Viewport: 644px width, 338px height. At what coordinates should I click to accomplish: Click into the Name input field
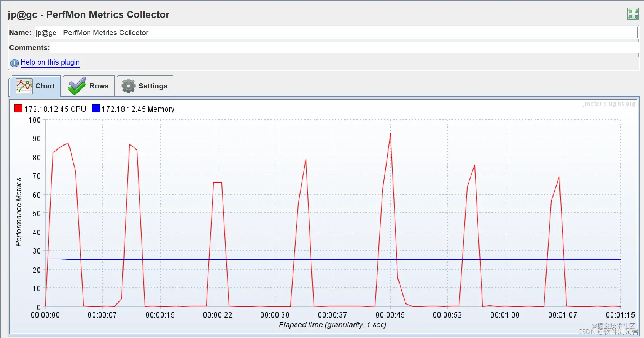(336, 32)
